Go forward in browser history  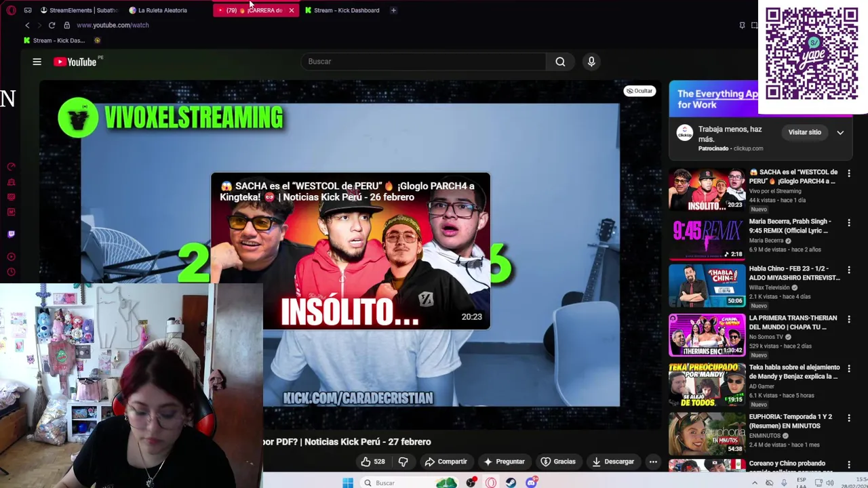click(x=39, y=25)
